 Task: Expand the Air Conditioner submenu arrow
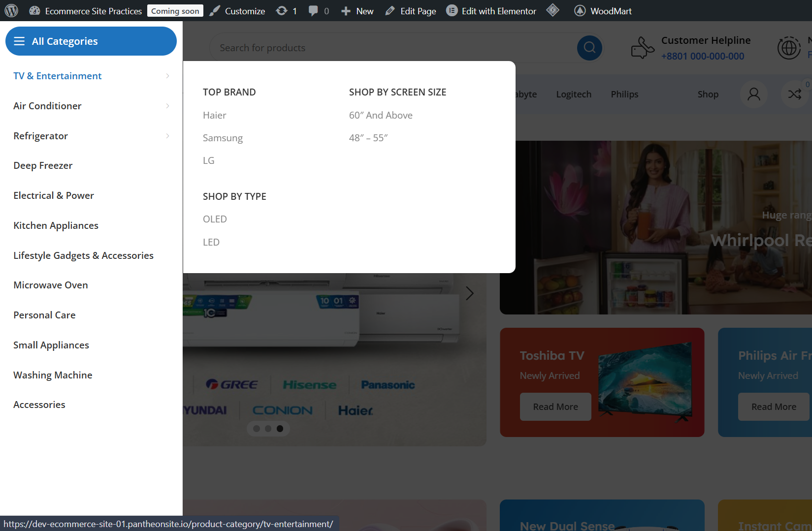(x=167, y=106)
